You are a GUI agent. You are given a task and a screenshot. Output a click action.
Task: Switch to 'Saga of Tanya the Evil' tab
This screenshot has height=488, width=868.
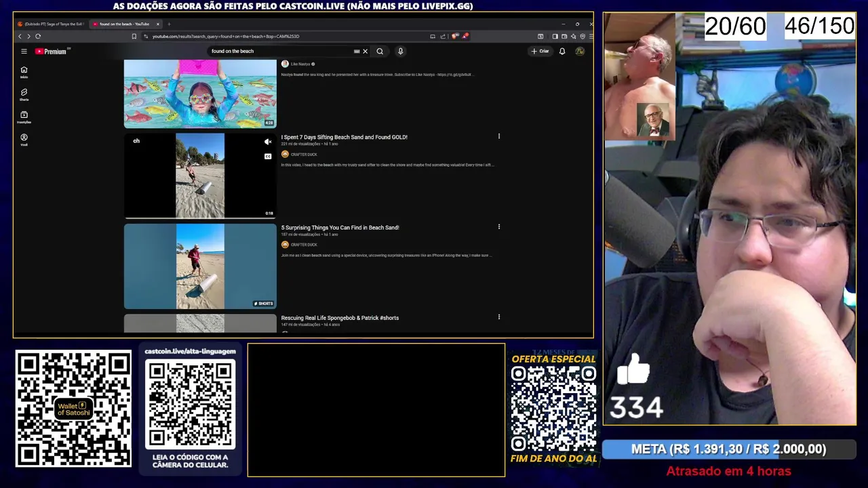pyautogui.click(x=52, y=24)
